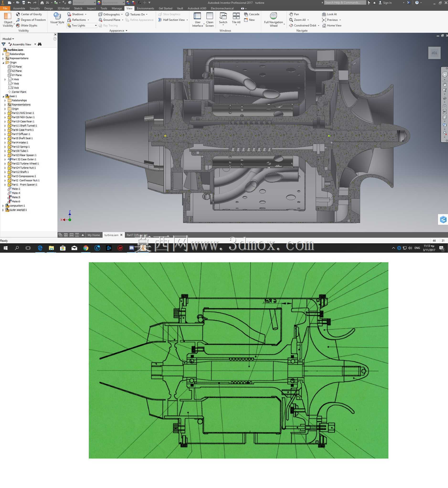Image resolution: width=448 pixels, height=488 pixels.
Task: Enable Center of Gravity display
Action: click(29, 14)
